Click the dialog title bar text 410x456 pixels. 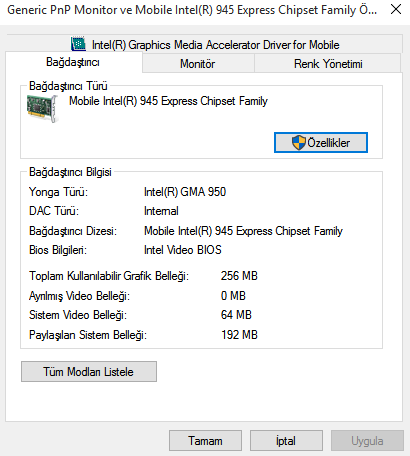tap(192, 10)
